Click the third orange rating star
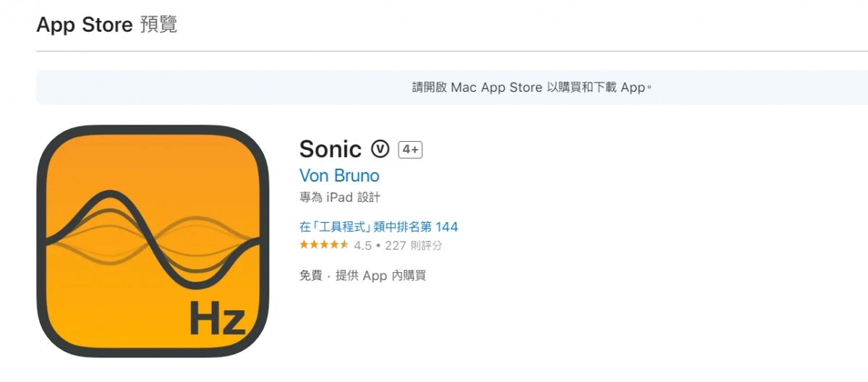The height and width of the screenshot is (382, 868). click(x=324, y=245)
